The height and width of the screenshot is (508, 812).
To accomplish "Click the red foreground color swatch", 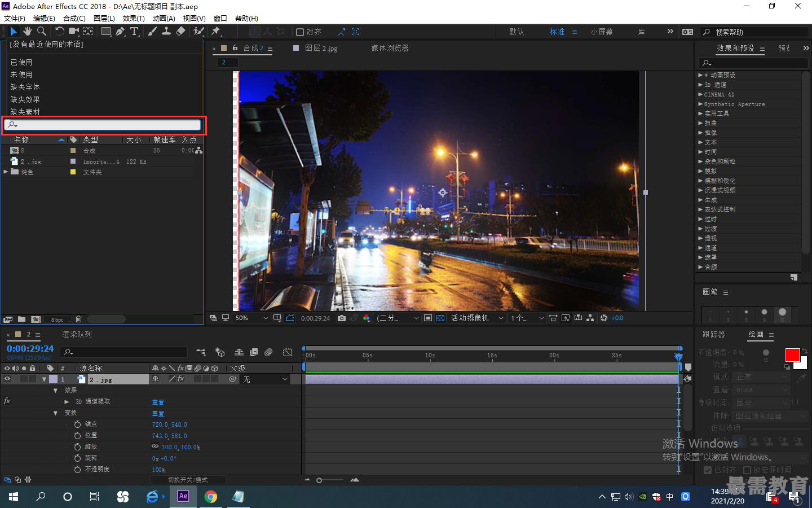I will (792, 354).
